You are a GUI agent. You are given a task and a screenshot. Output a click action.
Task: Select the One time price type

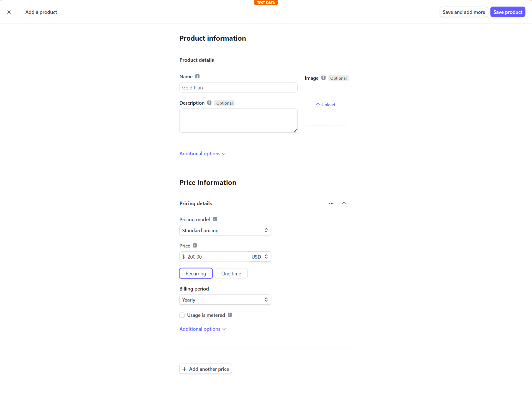coord(231,274)
